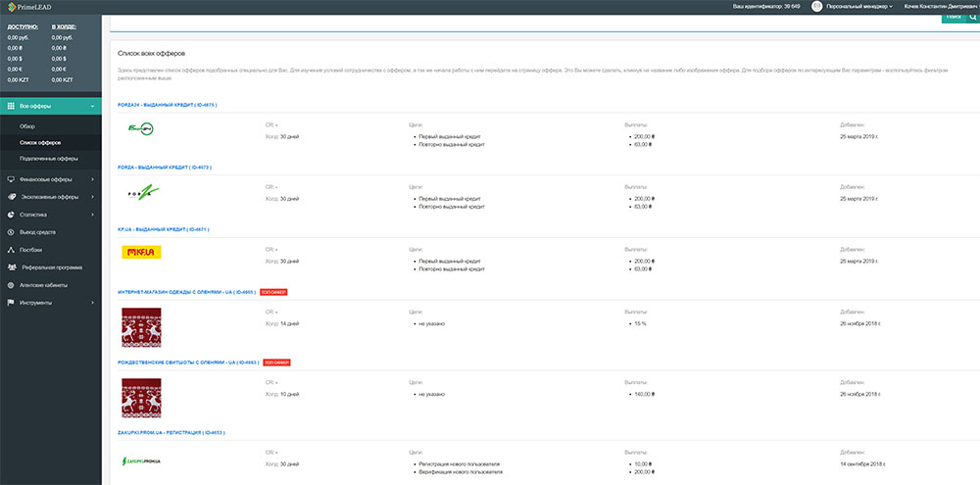The width and height of the screenshot is (980, 485).
Task: Open the Обзор submenu item
Action: click(27, 126)
